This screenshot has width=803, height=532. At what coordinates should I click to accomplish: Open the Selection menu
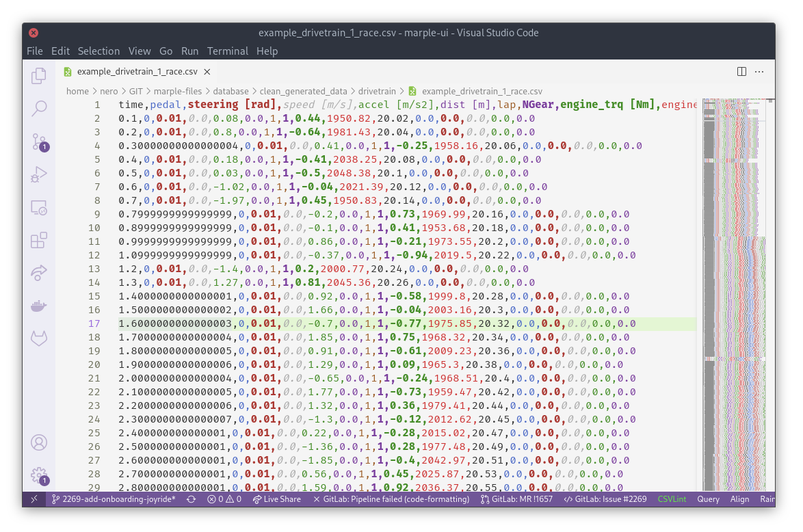point(98,51)
